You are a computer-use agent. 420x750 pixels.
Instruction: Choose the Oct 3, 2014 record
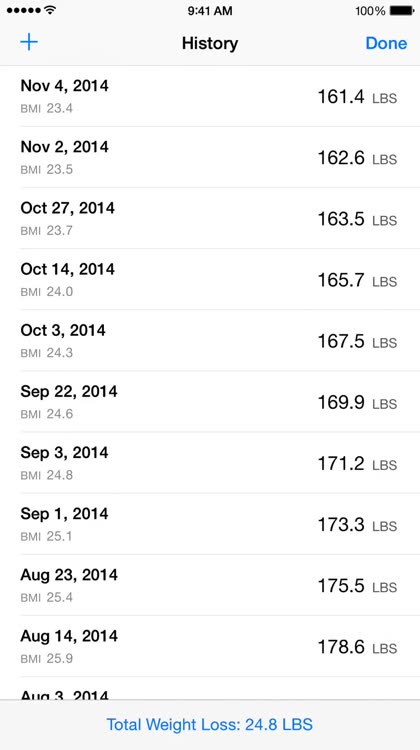(x=210, y=341)
